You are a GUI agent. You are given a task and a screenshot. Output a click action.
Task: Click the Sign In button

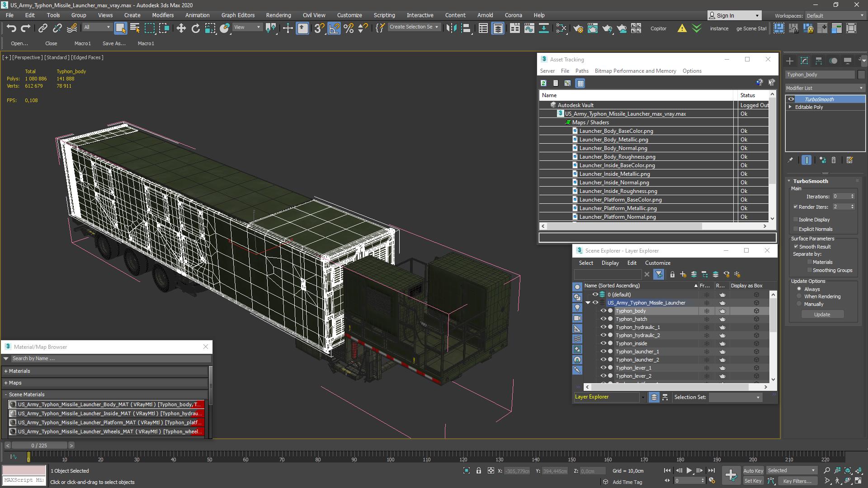(734, 16)
